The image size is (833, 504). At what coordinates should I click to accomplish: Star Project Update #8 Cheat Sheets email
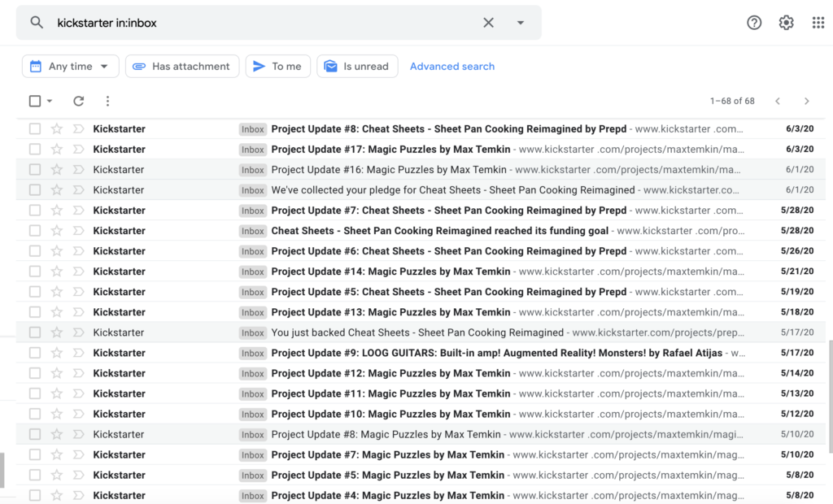(57, 128)
